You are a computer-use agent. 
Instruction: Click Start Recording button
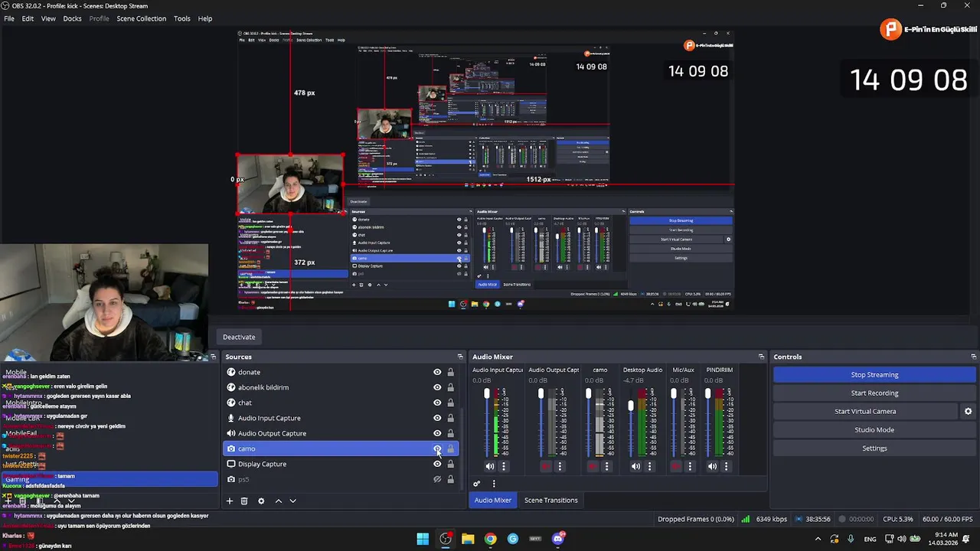click(874, 393)
